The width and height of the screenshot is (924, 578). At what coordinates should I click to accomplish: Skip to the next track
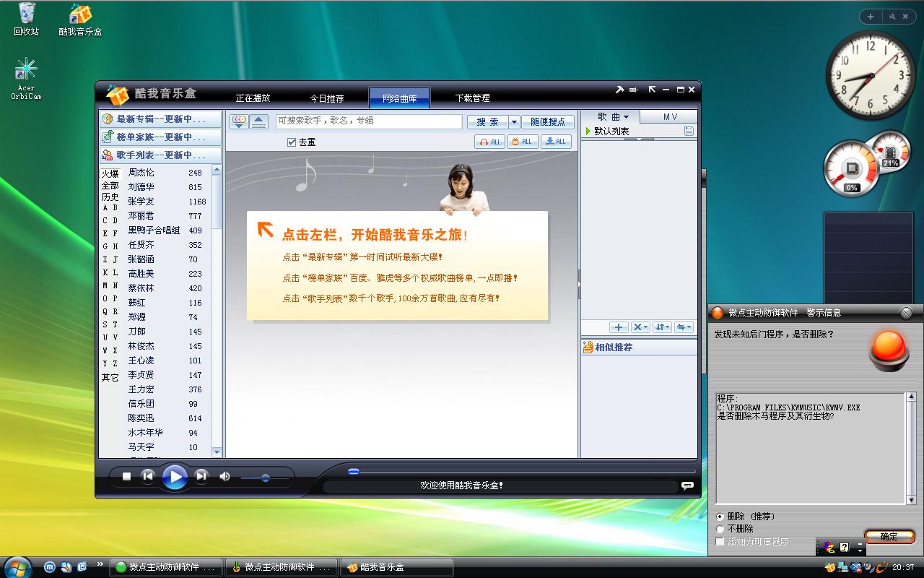tap(201, 476)
